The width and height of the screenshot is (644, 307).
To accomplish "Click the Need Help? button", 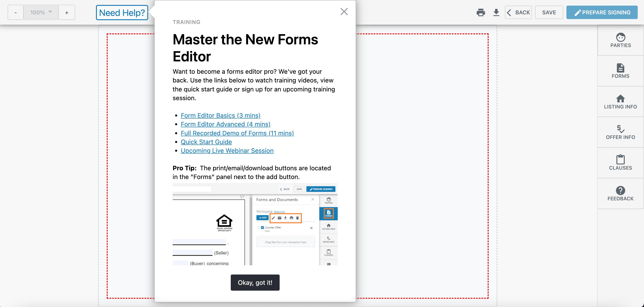I will [122, 13].
